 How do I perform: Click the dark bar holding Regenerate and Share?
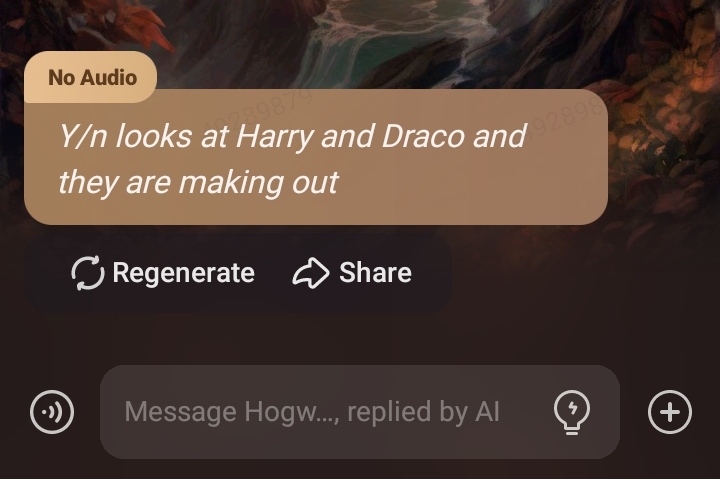(238, 273)
